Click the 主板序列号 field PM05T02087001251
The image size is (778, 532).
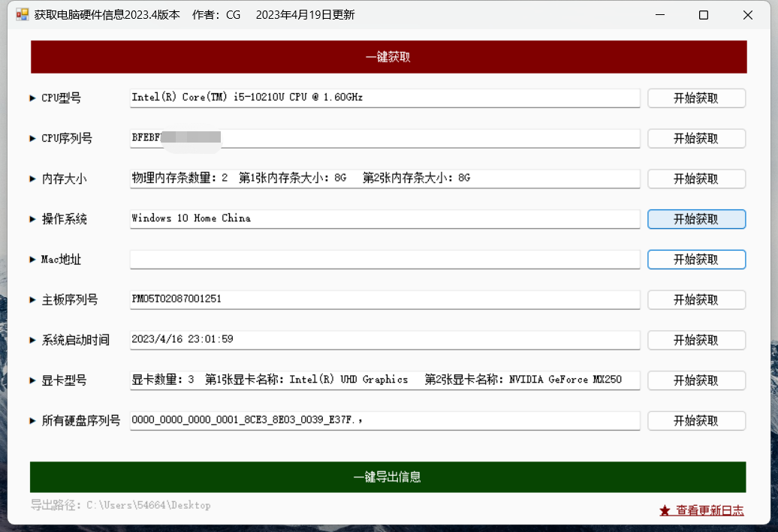point(385,299)
